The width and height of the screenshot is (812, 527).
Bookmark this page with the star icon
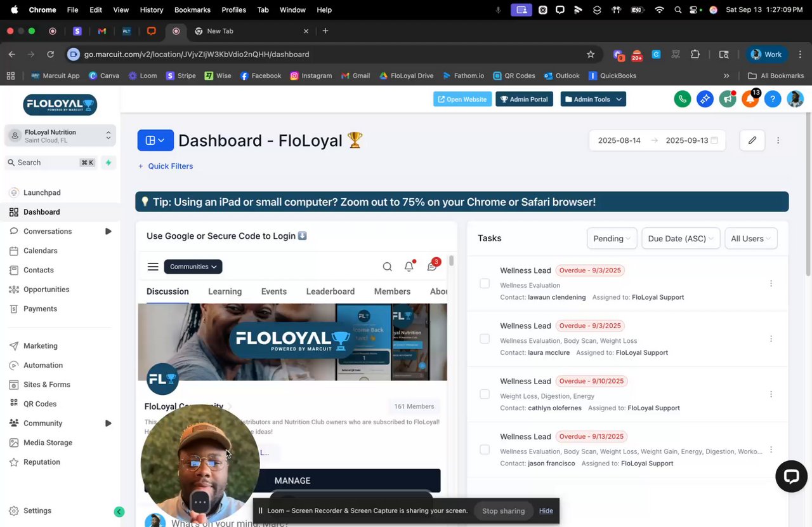click(x=591, y=55)
